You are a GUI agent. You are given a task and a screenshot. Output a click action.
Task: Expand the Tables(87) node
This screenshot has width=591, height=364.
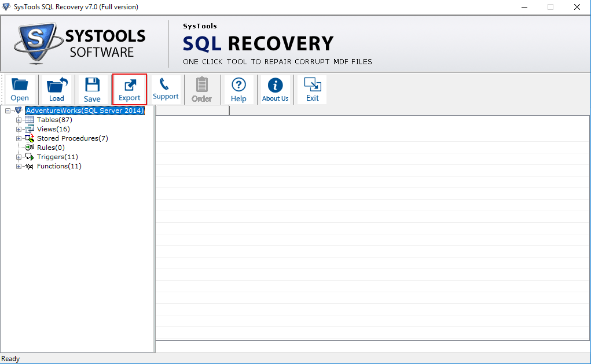pyautogui.click(x=19, y=120)
